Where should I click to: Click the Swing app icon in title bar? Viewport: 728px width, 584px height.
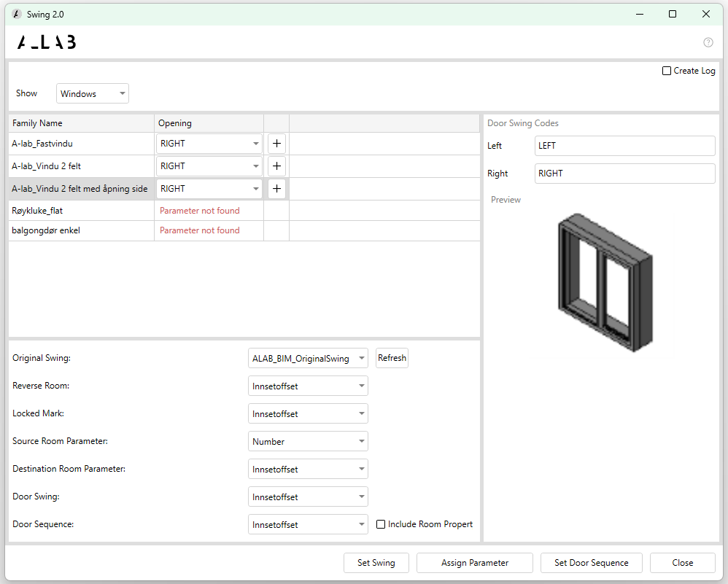(x=17, y=14)
